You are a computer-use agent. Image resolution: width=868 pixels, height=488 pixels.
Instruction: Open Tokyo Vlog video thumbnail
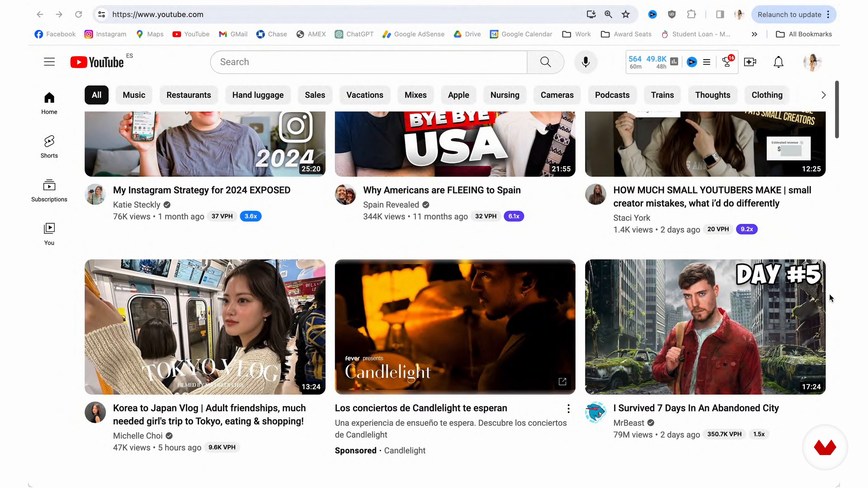tap(205, 327)
